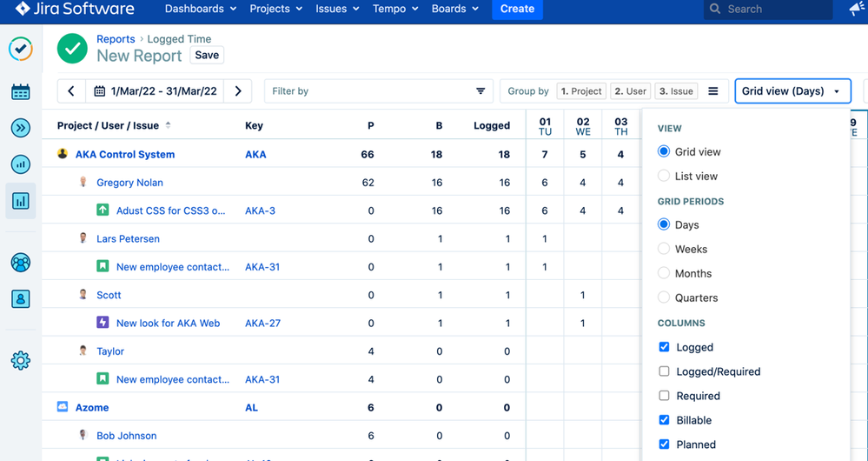Uncheck the Planned column checkbox

(x=665, y=444)
